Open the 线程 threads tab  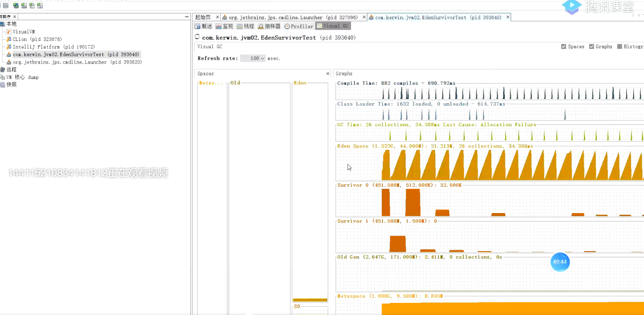246,26
